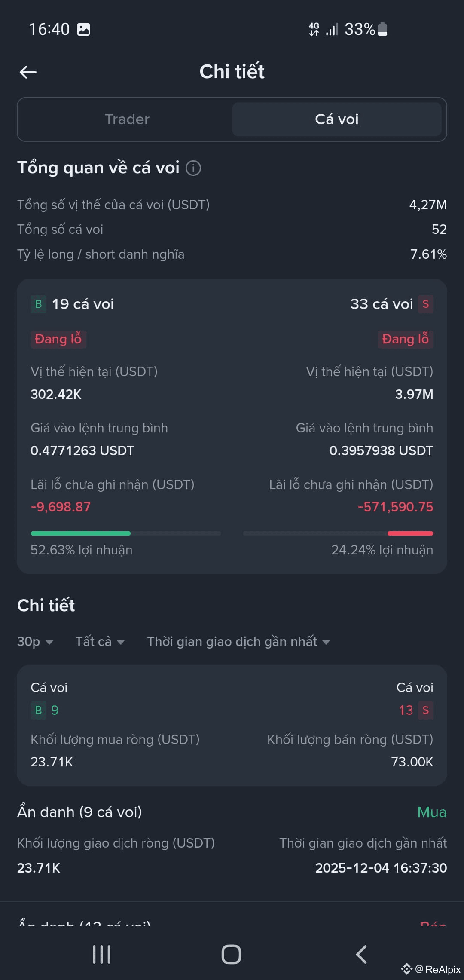
Task: Select the Cá voi tab
Action: [x=337, y=119]
